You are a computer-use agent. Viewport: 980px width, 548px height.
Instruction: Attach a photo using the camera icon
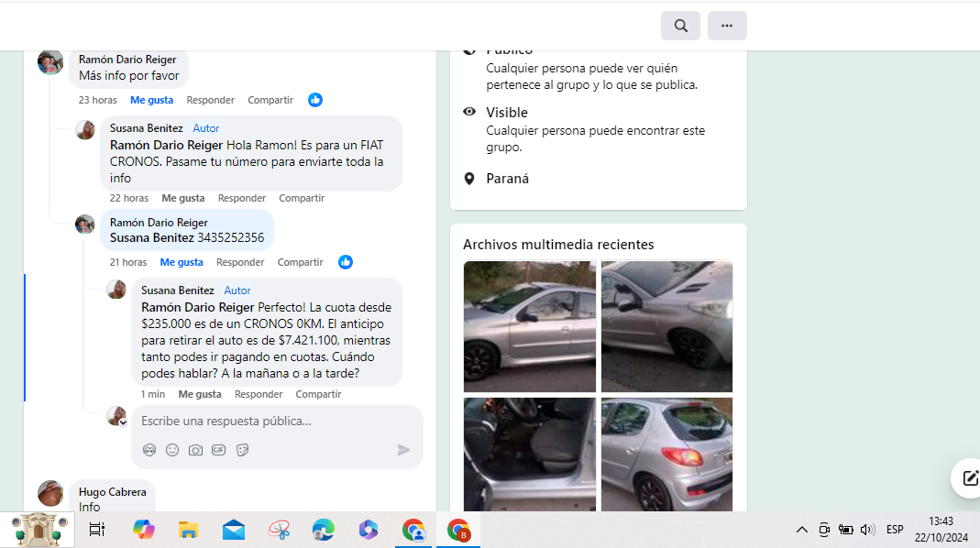point(195,450)
